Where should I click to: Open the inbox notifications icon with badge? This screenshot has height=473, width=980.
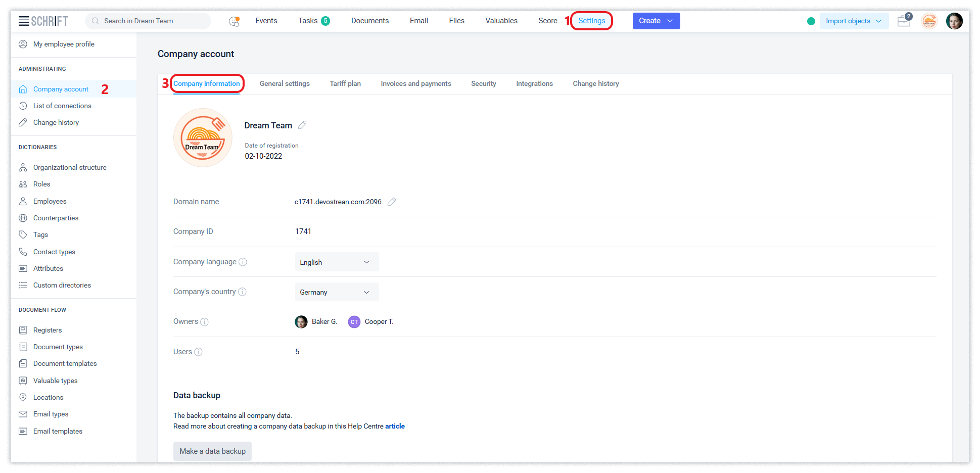point(904,21)
